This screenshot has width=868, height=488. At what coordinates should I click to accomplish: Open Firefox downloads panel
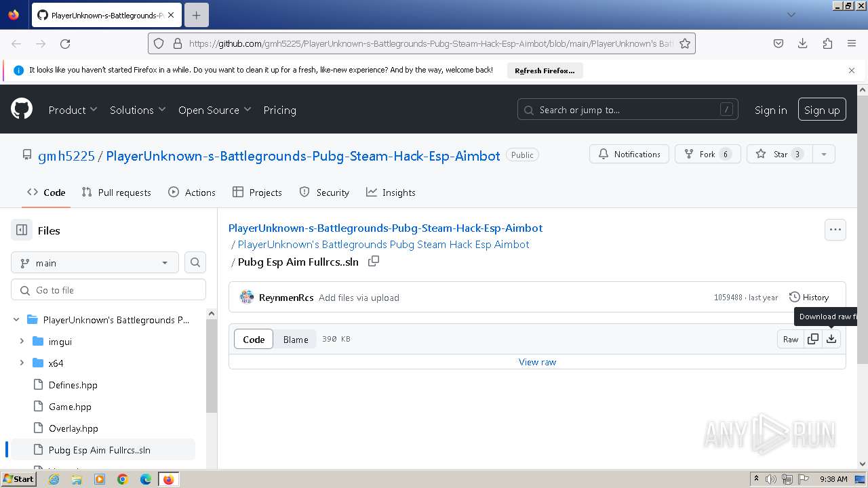(x=803, y=43)
